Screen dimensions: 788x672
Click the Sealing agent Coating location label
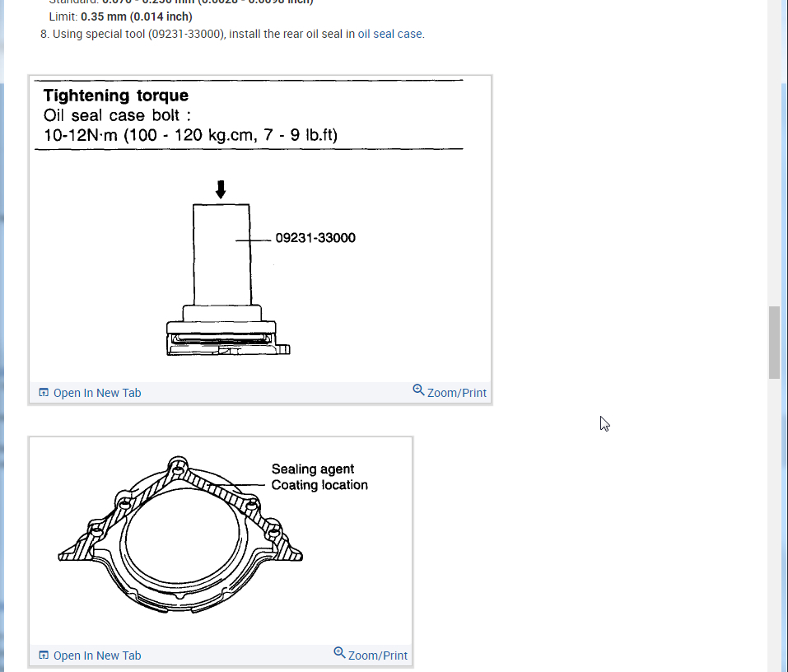point(319,476)
